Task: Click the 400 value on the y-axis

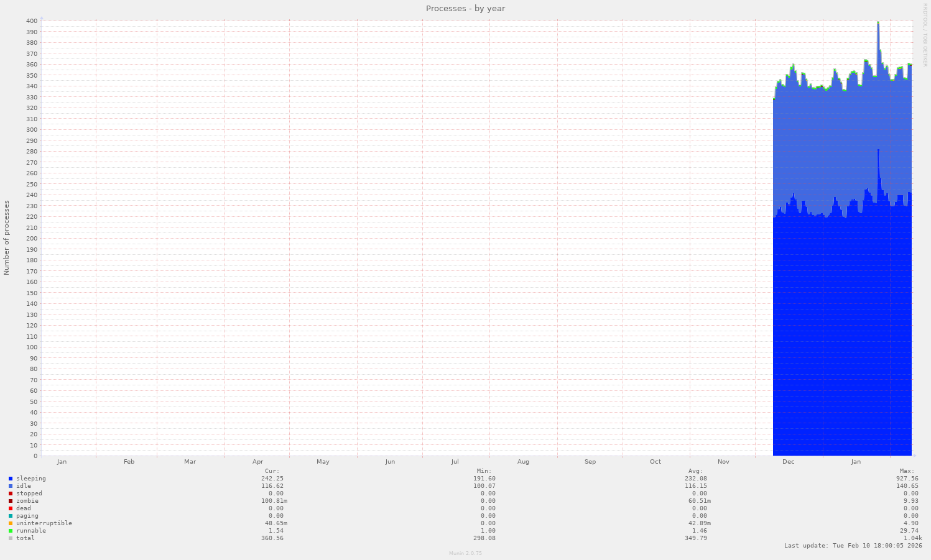Action: point(32,21)
